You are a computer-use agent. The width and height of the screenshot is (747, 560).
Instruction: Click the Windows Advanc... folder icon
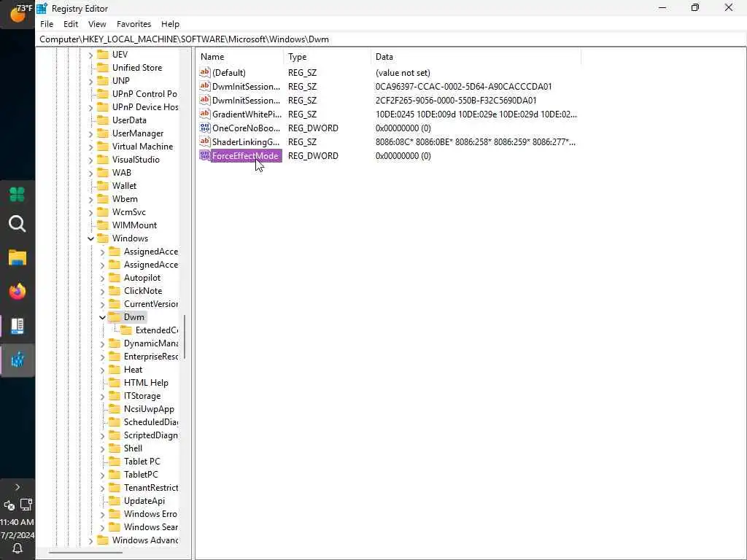[103, 540]
